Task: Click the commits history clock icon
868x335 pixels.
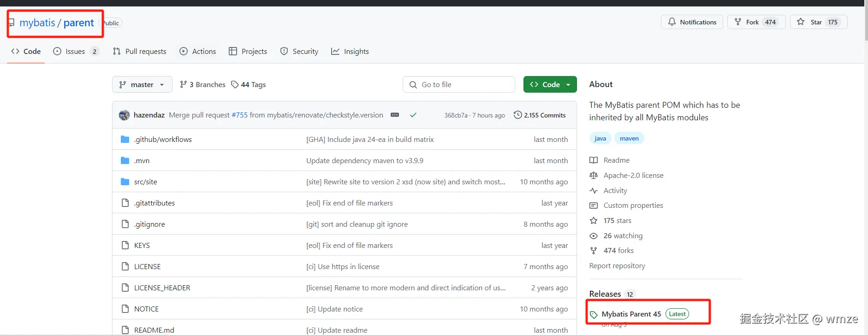Action: coord(518,115)
